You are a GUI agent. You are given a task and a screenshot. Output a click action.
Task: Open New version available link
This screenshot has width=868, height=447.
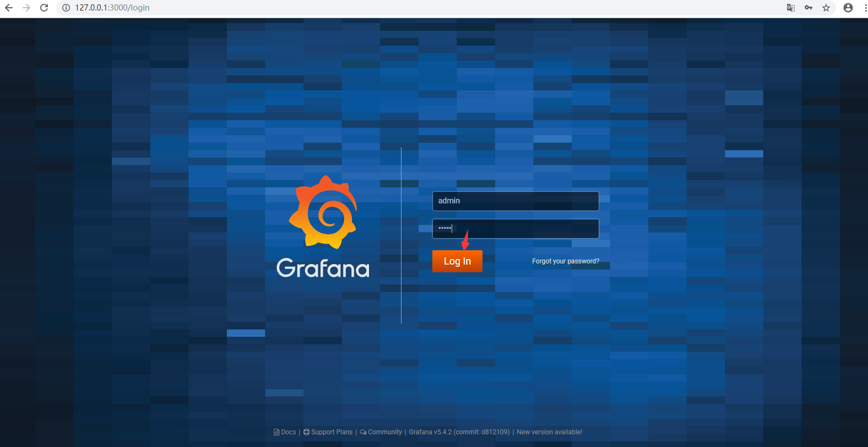[x=549, y=432]
